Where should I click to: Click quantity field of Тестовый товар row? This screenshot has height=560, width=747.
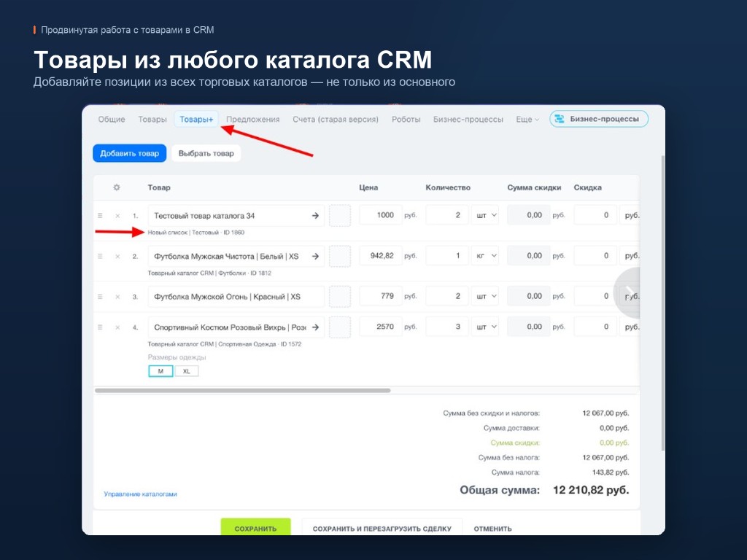447,215
